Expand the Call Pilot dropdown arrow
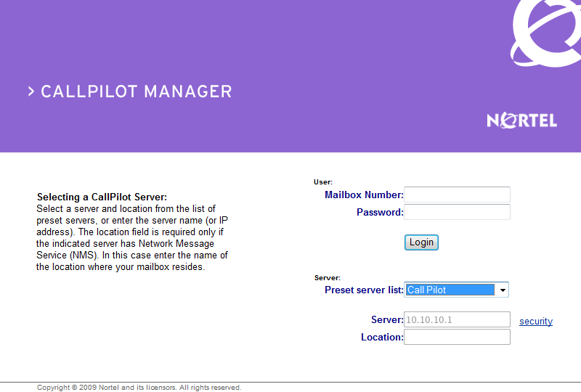This screenshot has width=581, height=392. (503, 290)
